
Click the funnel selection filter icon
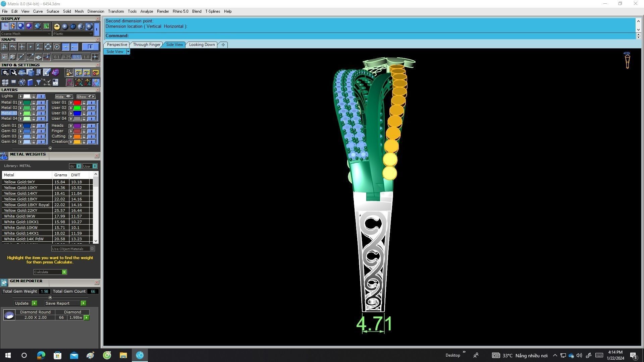[x=39, y=82]
